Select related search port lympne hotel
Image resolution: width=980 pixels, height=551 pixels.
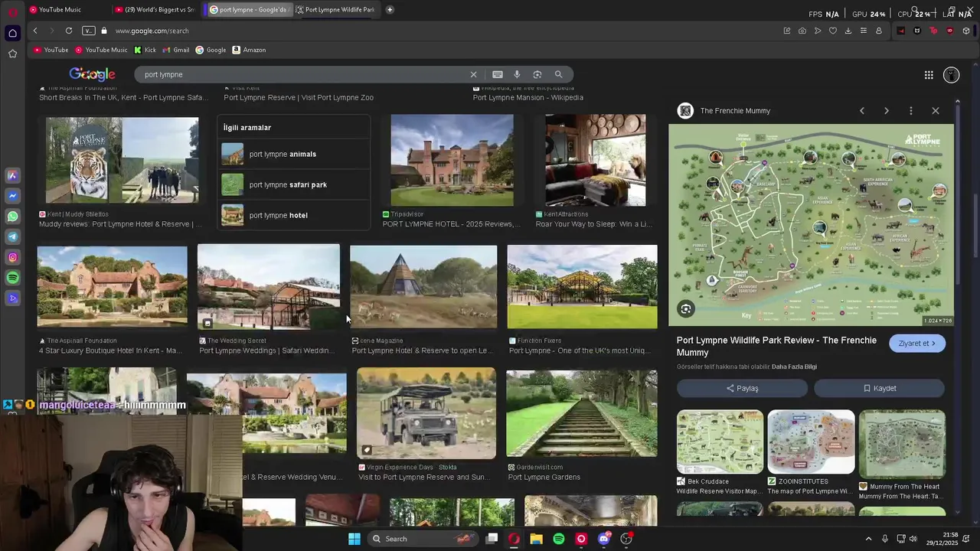pyautogui.click(x=294, y=215)
